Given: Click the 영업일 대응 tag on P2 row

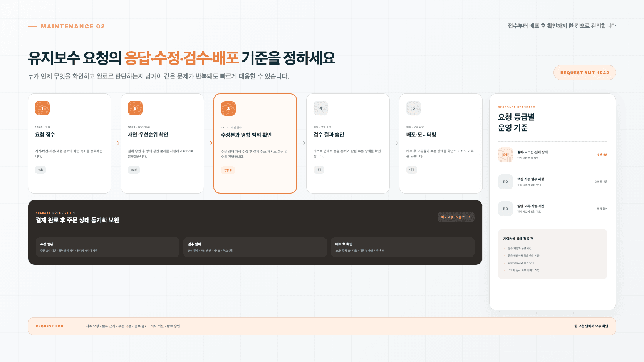Looking at the screenshot, I should click(x=601, y=182).
